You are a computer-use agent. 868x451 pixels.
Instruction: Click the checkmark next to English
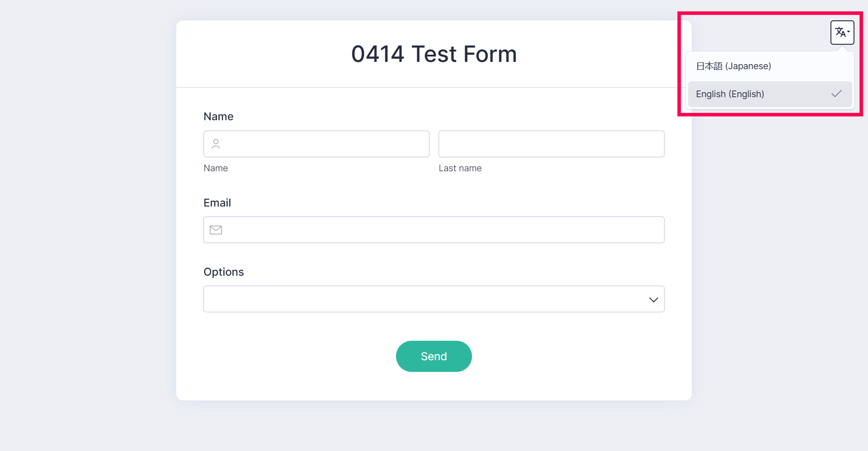tap(836, 94)
